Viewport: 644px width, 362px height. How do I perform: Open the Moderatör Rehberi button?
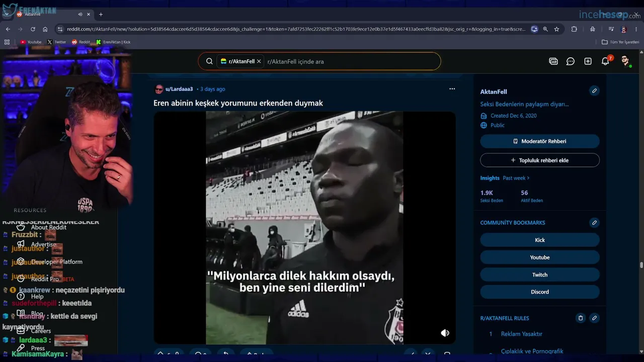point(540,141)
